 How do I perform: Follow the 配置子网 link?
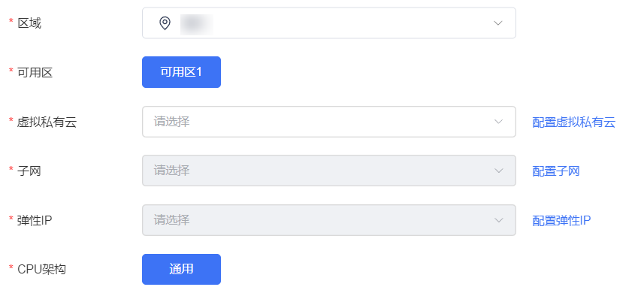pos(555,171)
